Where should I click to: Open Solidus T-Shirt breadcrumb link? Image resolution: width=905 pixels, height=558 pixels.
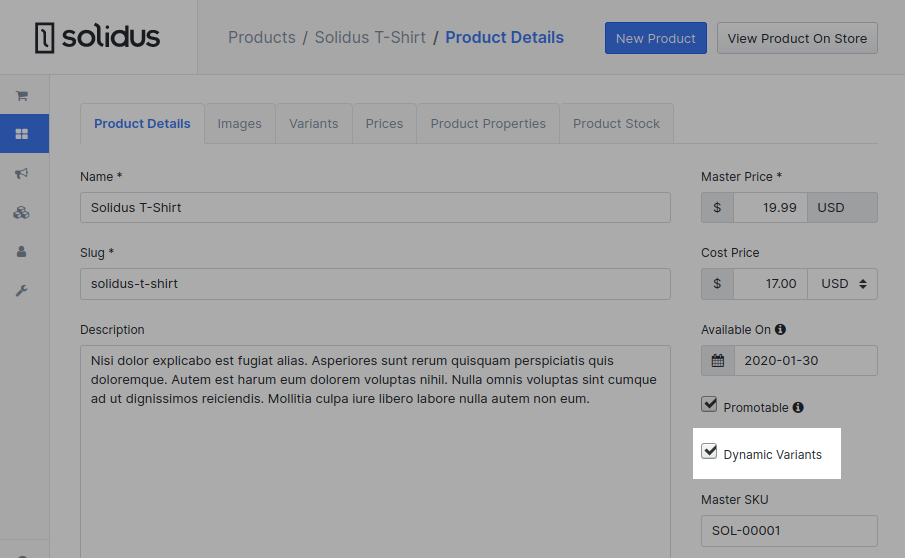(x=370, y=38)
